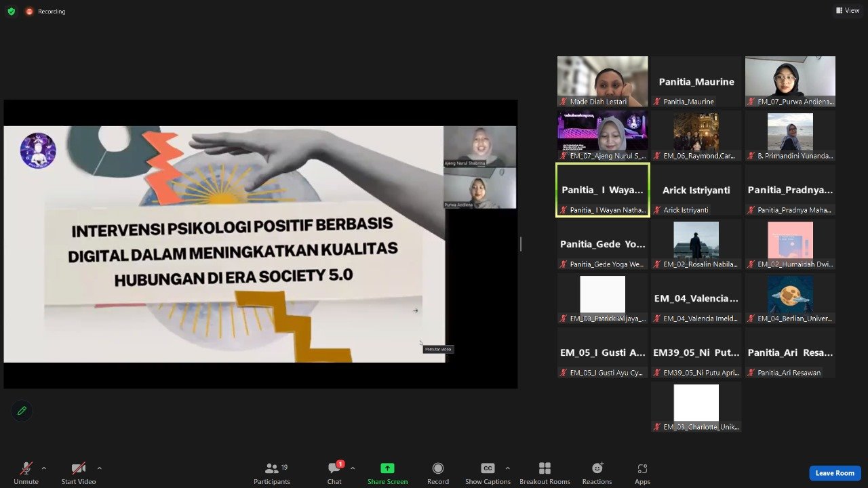Click the green annotation pencil icon
Viewport: 868px width, 488px height.
point(22,411)
